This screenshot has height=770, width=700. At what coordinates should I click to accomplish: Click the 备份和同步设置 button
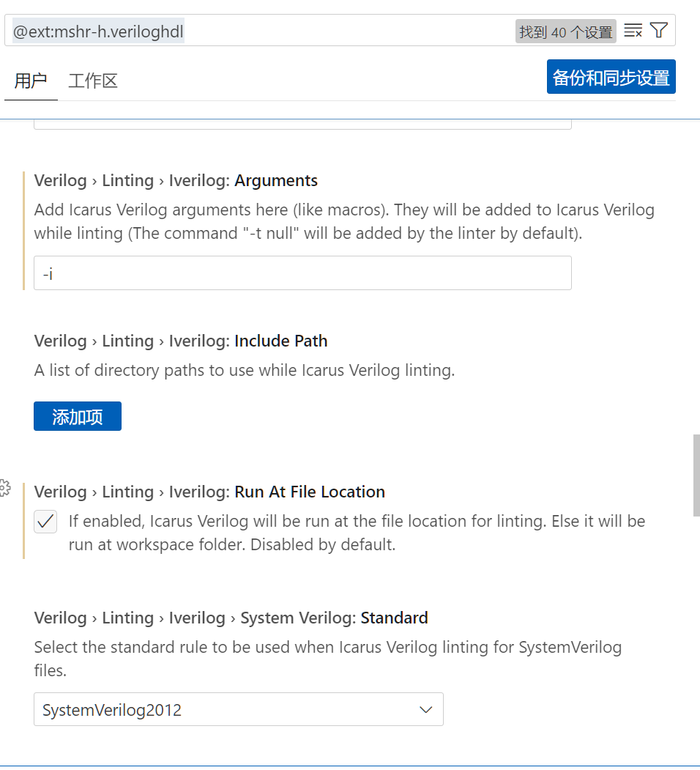point(611,78)
